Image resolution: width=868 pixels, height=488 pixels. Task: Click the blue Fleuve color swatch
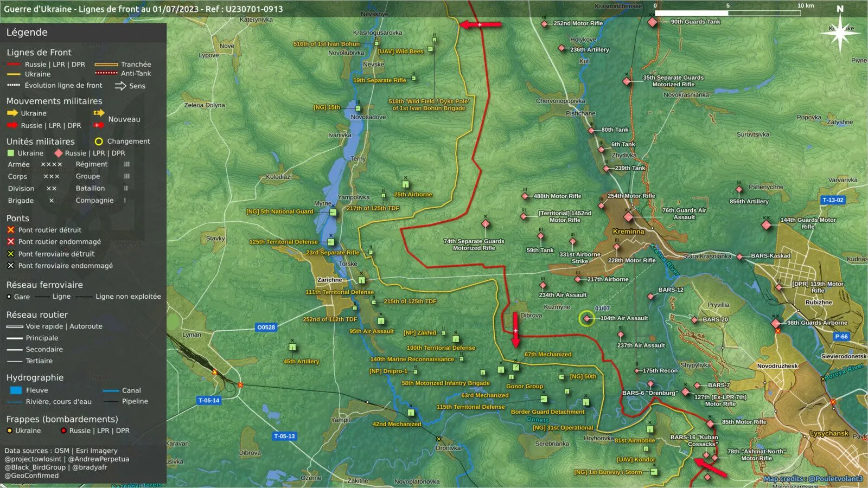16,390
